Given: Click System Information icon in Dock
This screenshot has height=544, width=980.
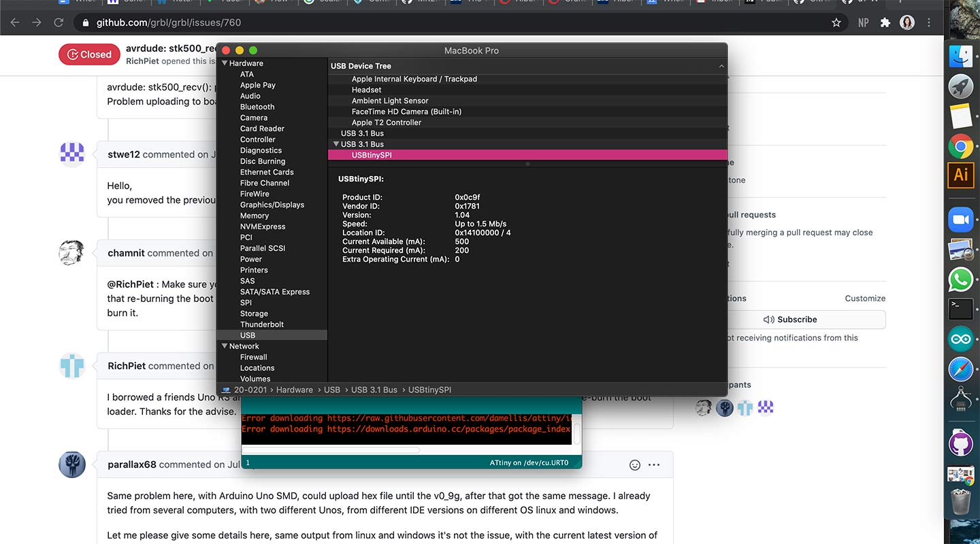Looking at the screenshot, I should (961, 399).
